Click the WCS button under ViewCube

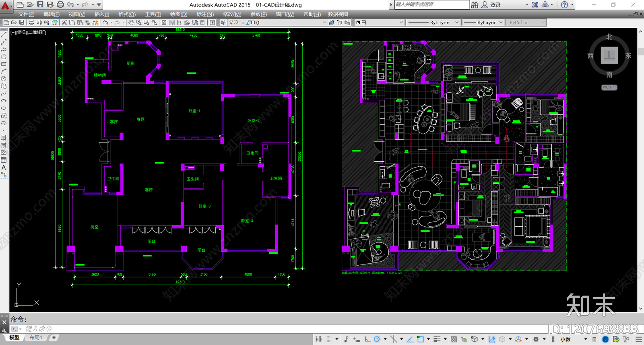pyautogui.click(x=609, y=87)
